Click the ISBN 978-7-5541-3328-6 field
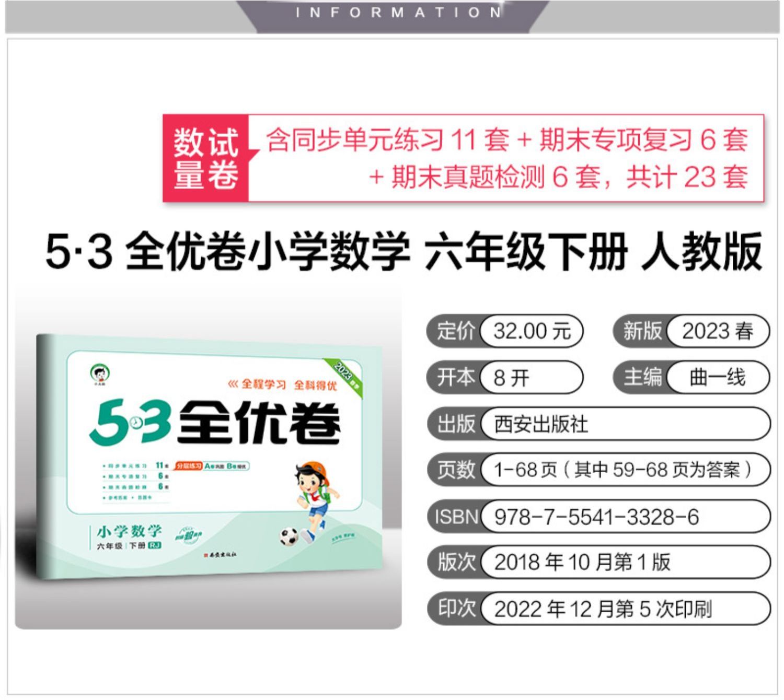784x700 pixels. tap(599, 516)
